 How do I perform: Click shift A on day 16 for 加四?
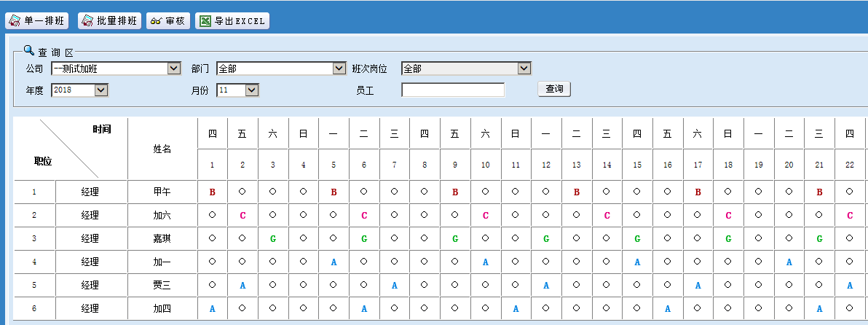[668, 308]
